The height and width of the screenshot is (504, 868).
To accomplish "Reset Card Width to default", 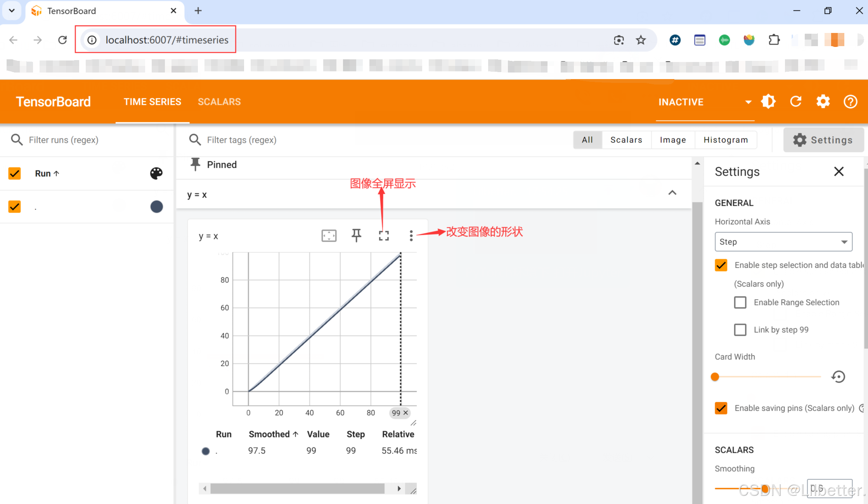I will click(838, 376).
